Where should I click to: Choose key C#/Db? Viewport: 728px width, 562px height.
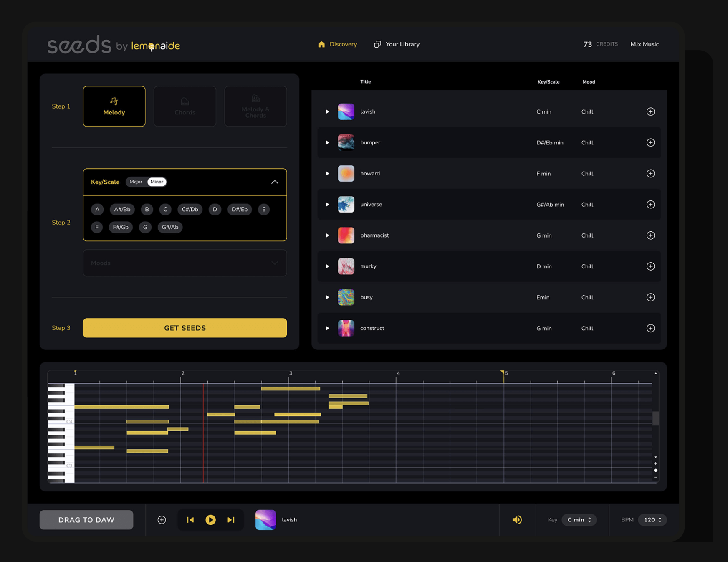(190, 209)
